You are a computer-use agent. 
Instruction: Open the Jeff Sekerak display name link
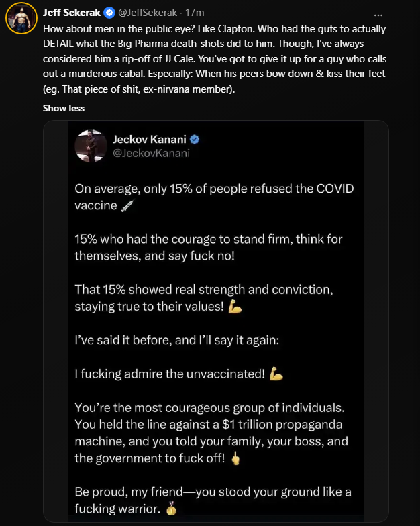tap(72, 13)
